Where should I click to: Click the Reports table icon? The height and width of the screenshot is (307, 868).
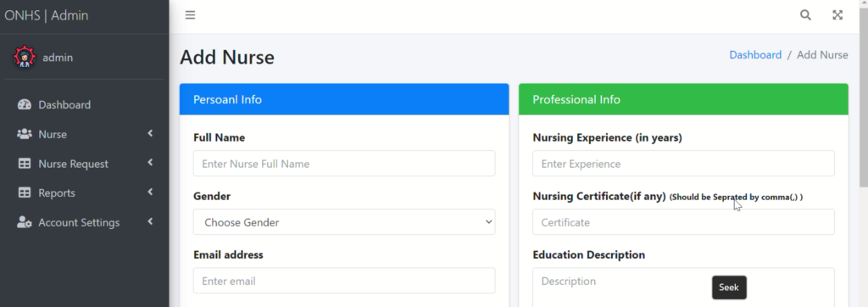click(25, 193)
